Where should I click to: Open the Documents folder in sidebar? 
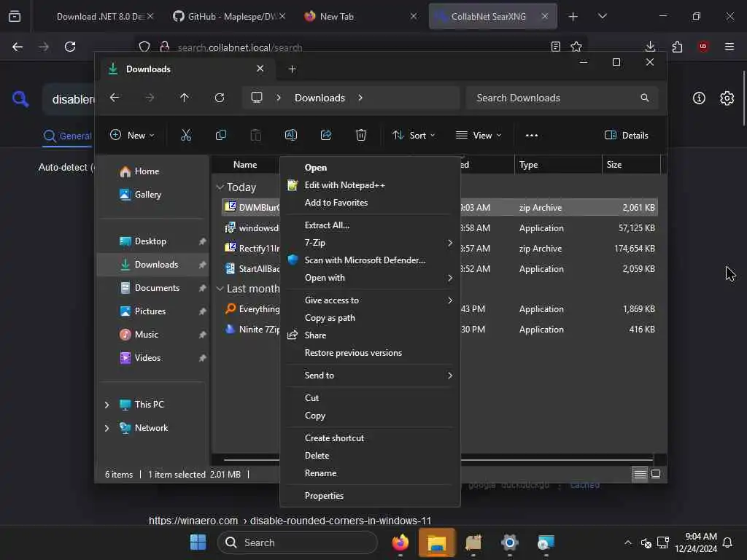[x=157, y=288]
